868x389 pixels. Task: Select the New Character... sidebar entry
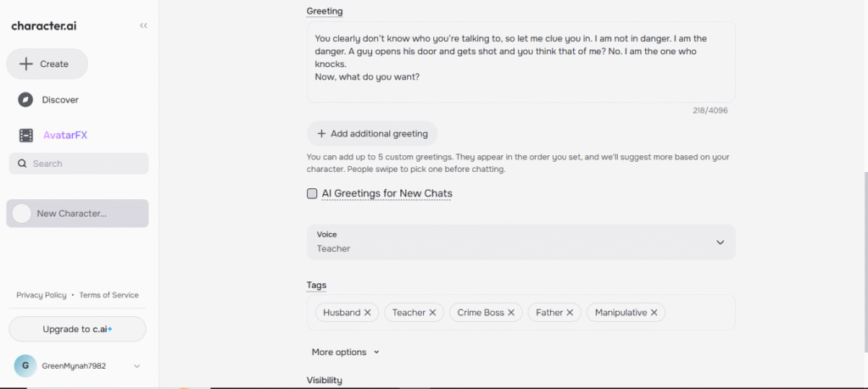(77, 213)
